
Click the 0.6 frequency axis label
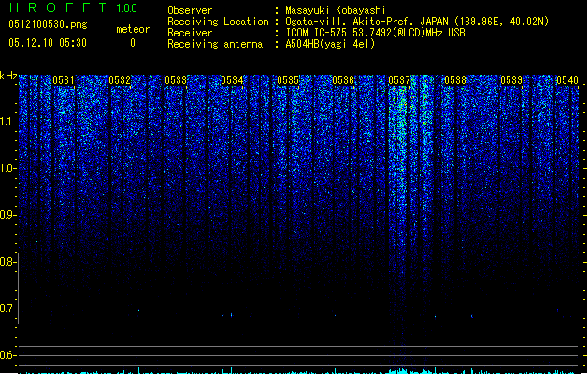pos(7,355)
